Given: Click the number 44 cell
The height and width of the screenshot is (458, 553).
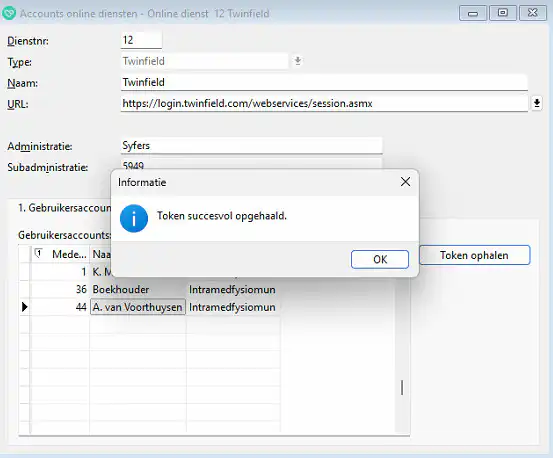Looking at the screenshot, I should click(60, 307).
